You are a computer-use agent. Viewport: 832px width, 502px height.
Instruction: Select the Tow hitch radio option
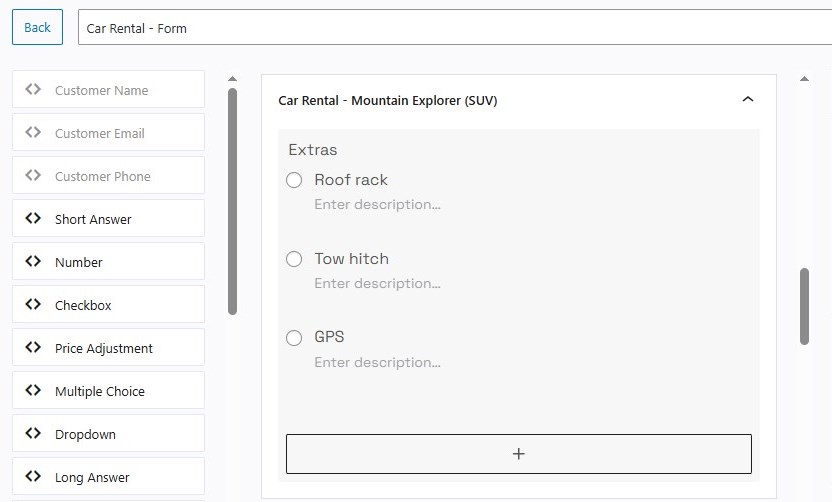294,259
